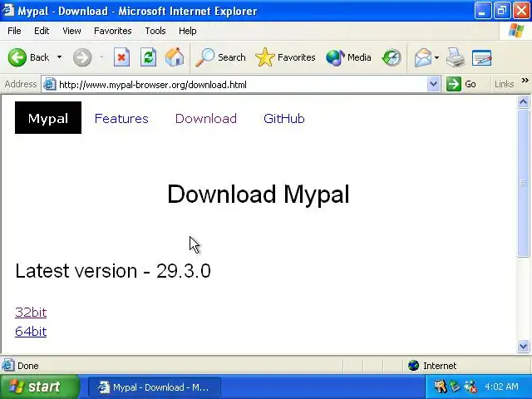
Task: Refresh the page with green arrows icon
Action: click(148, 57)
